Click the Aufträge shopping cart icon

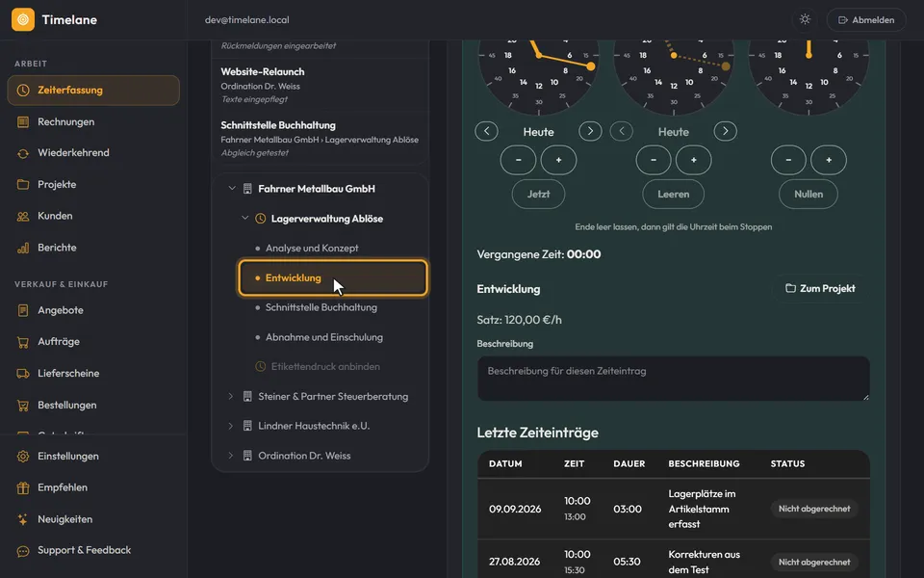pyautogui.click(x=23, y=342)
